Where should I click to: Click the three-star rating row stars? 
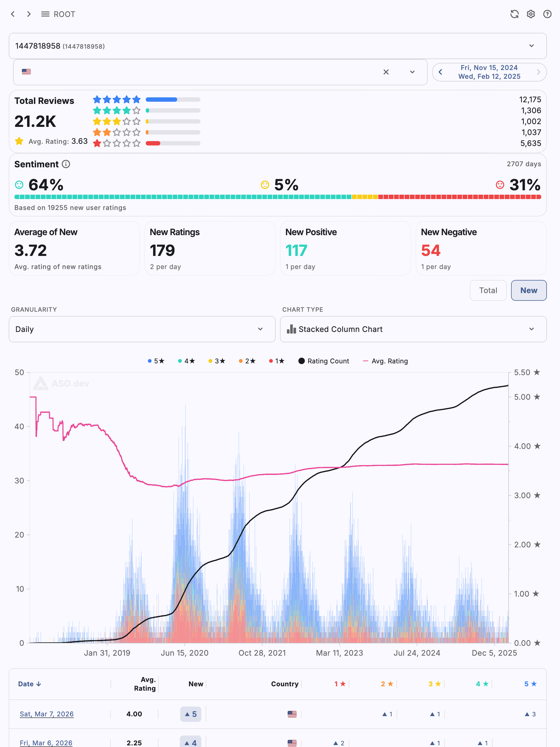pos(116,121)
